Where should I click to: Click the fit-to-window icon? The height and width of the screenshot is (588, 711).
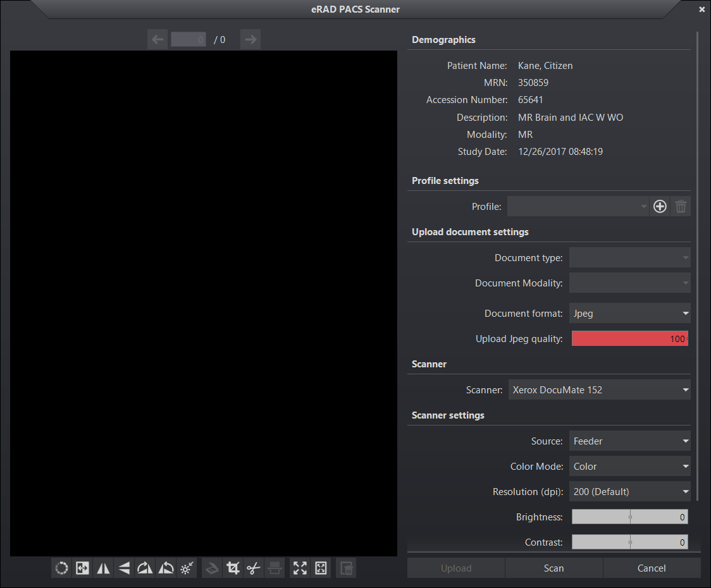[321, 568]
